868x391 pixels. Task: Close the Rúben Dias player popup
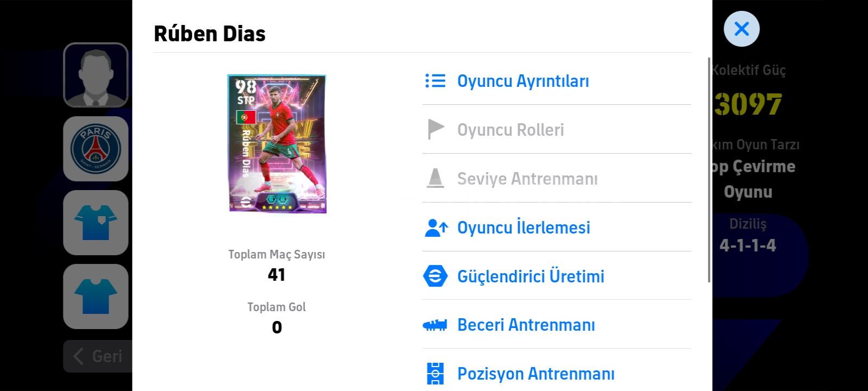pos(742,29)
